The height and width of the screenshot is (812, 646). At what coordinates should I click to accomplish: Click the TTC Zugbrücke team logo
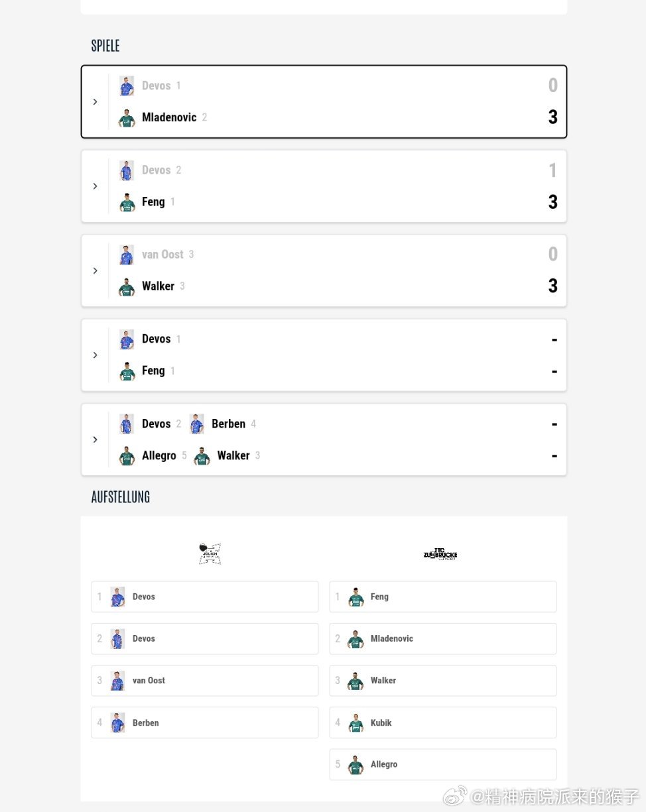click(440, 553)
